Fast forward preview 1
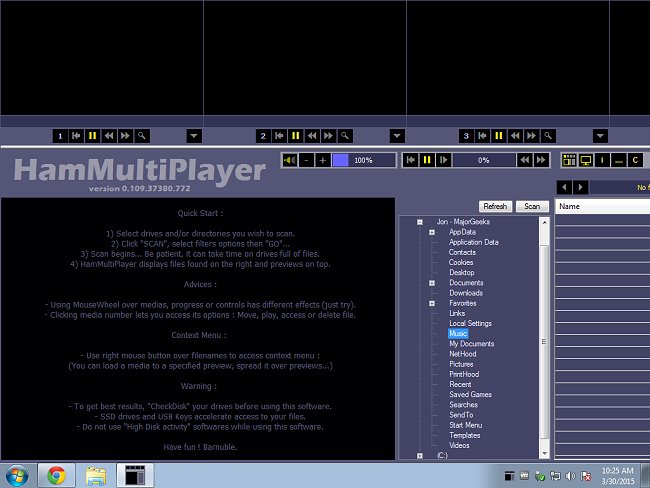650x488 pixels. pyautogui.click(x=125, y=136)
